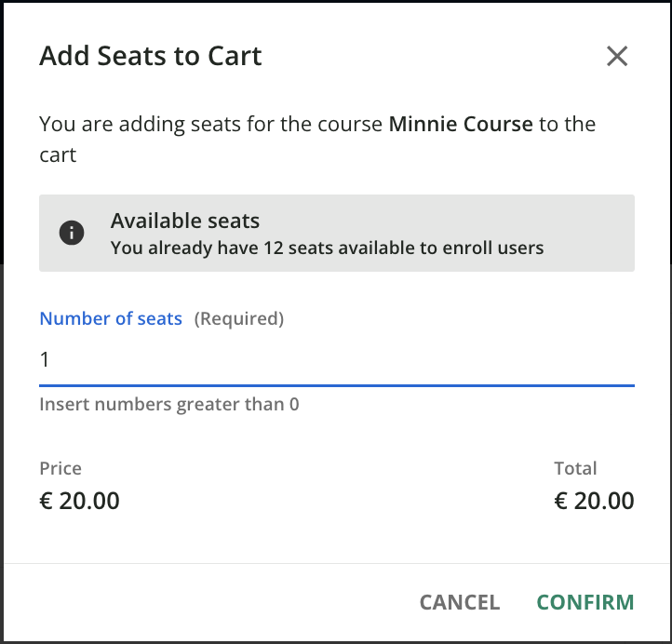Click the info icon in Available seats banner
Image resolution: width=672 pixels, height=644 pixels.
coord(72,234)
